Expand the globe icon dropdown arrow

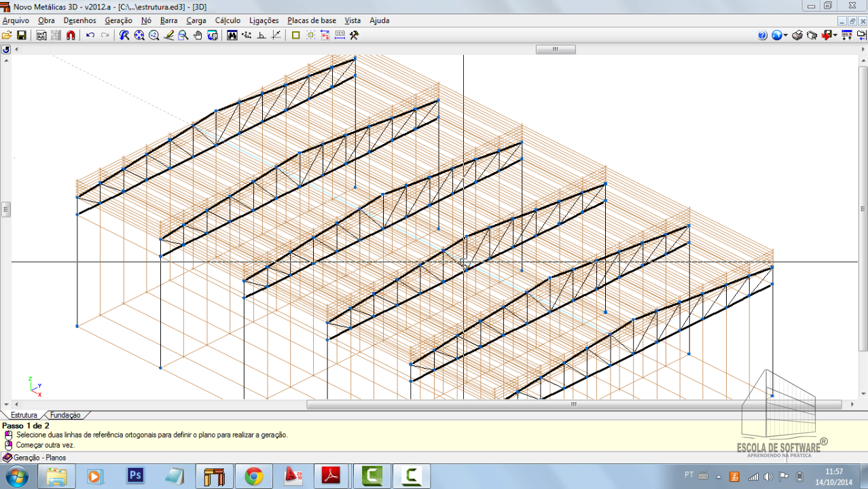pyautogui.click(x=786, y=35)
